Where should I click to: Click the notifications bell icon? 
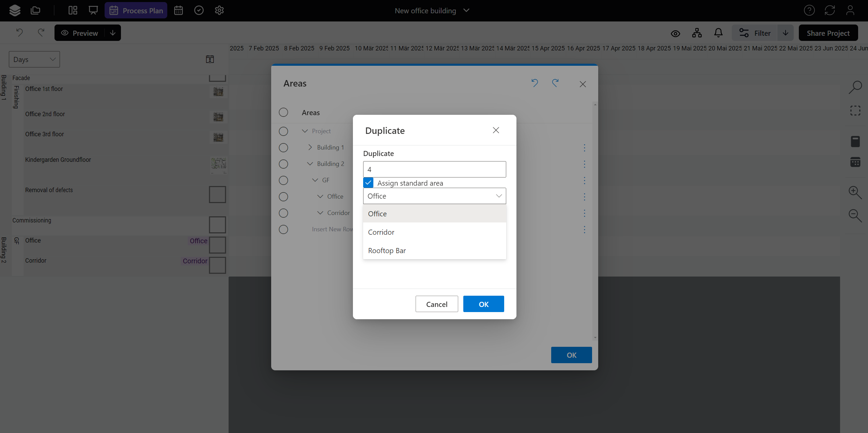click(x=718, y=33)
